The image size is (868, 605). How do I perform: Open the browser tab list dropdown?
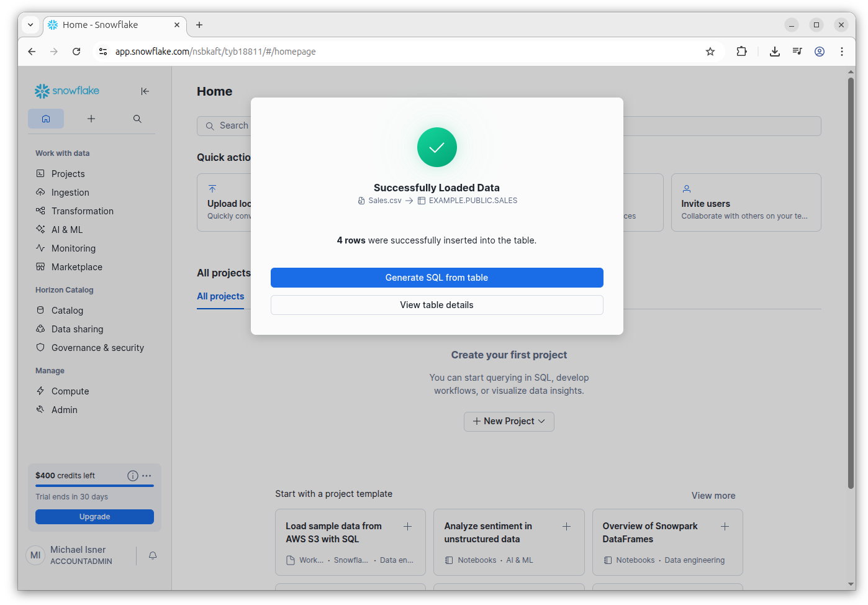[x=30, y=25]
